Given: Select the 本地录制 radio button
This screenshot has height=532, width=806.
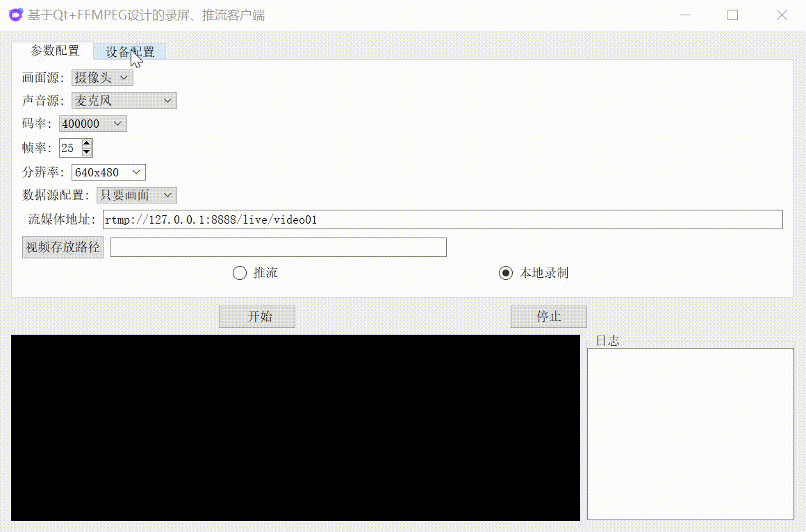Looking at the screenshot, I should pyautogui.click(x=505, y=273).
